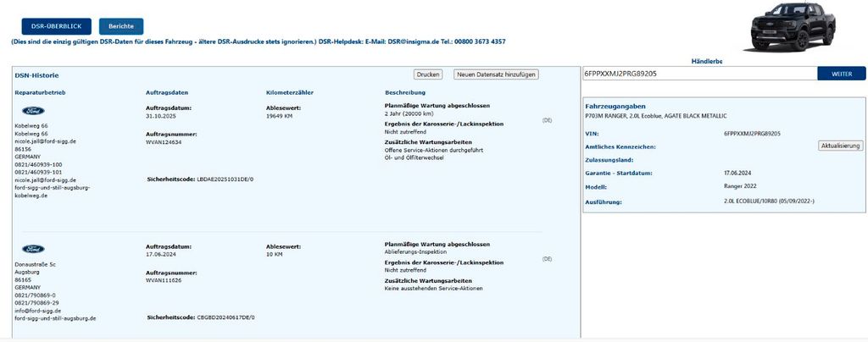Open the DSR-ÜBERBLICK tab
Viewport: 868px width, 342px height.
[57, 26]
